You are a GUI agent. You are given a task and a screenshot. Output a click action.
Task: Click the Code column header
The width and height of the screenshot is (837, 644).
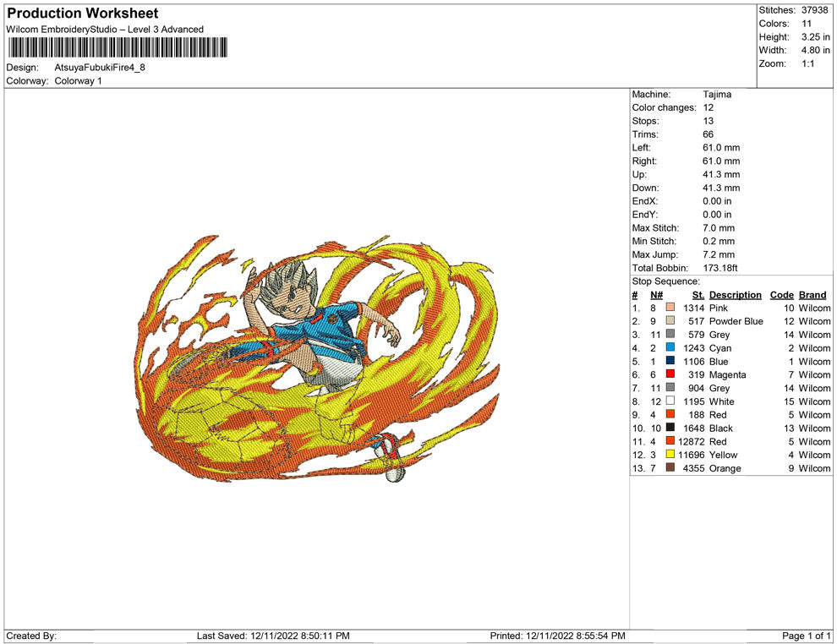pyautogui.click(x=781, y=295)
